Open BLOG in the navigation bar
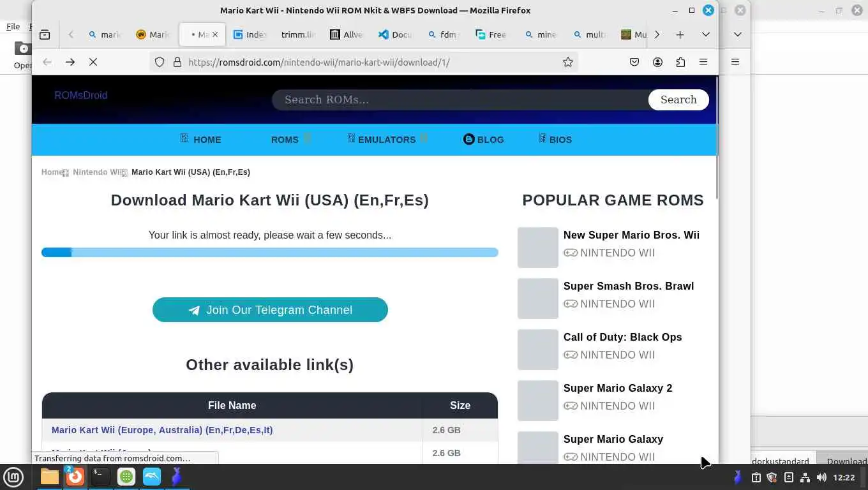Image resolution: width=868 pixels, height=490 pixels. [483, 139]
